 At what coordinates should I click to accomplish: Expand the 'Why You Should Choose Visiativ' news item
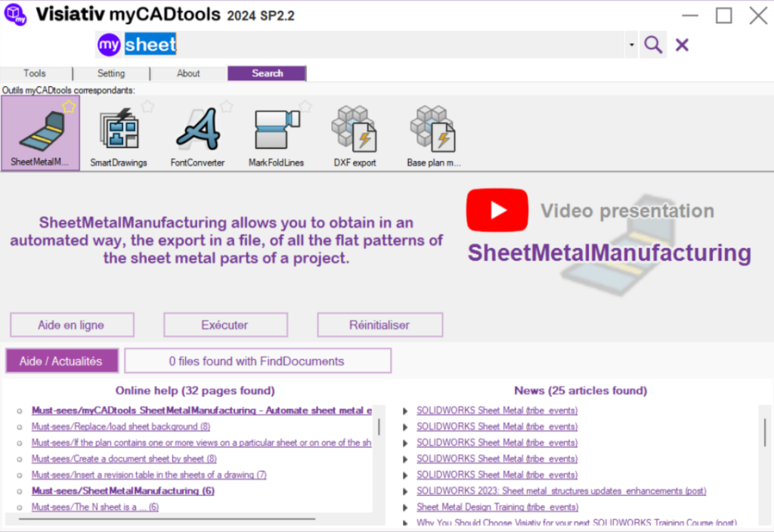pyautogui.click(x=405, y=523)
